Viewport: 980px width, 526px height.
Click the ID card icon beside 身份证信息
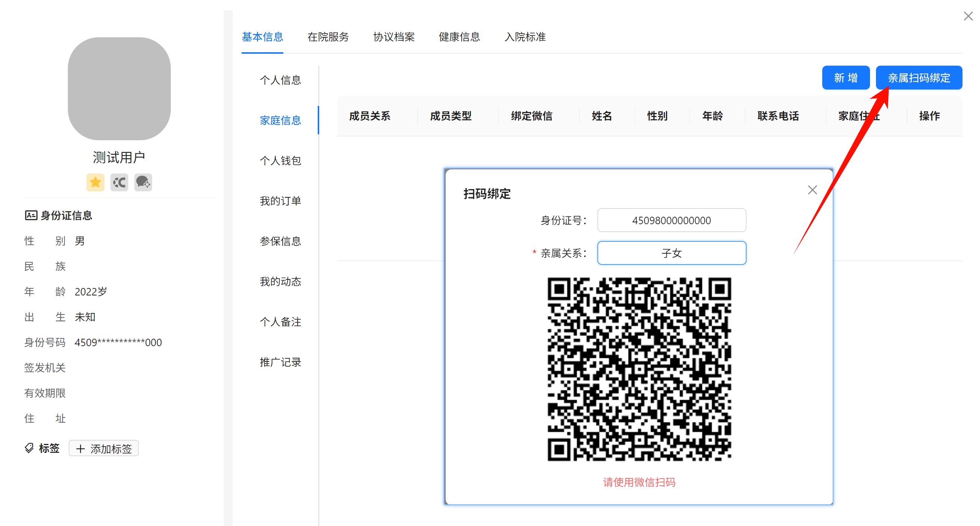pyautogui.click(x=31, y=215)
